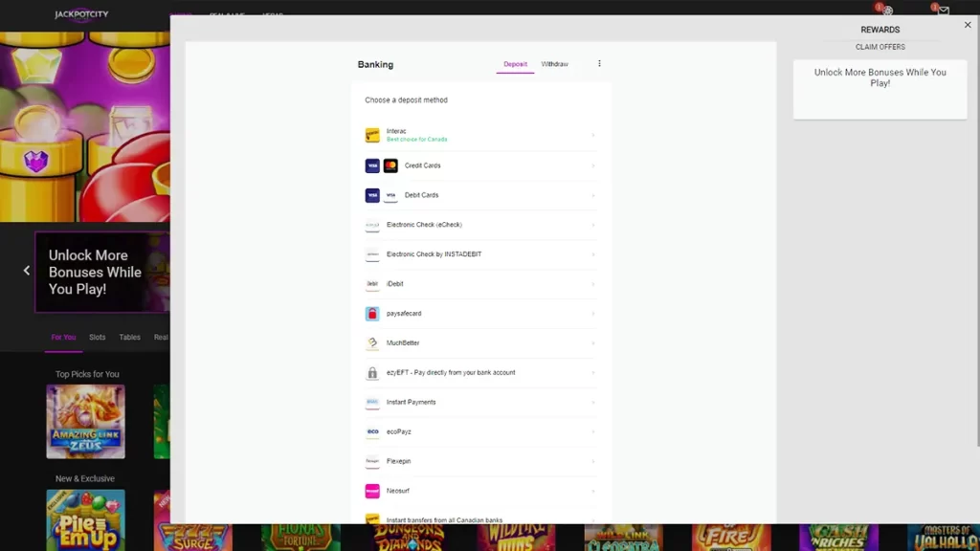This screenshot has height=551, width=980.
Task: Click the Debit Cards label text
Action: pos(421,195)
